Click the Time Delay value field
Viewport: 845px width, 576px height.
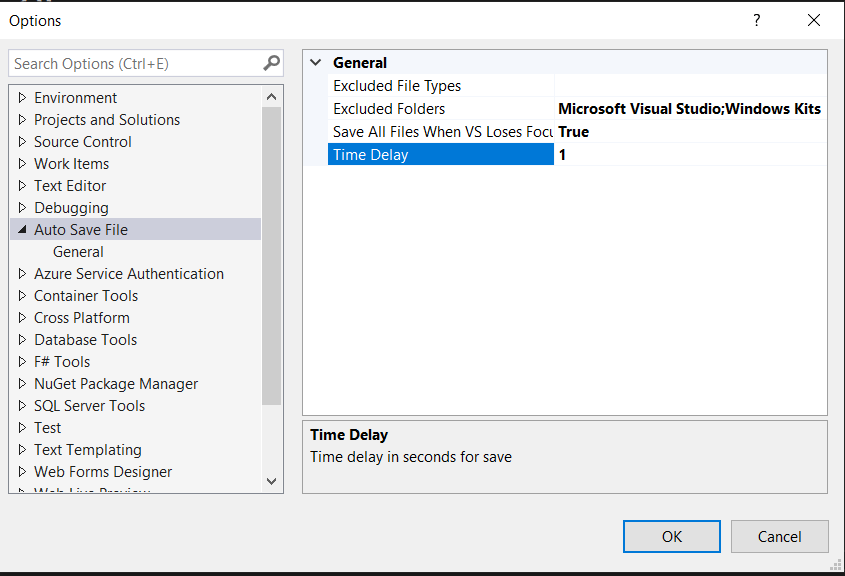690,155
